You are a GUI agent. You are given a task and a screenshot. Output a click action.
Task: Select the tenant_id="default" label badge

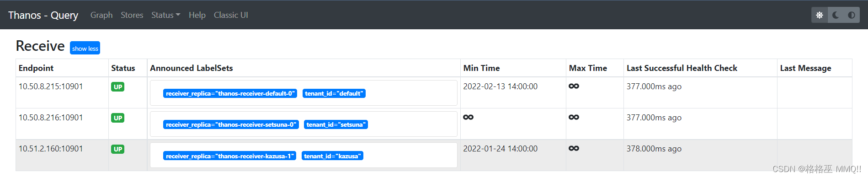click(334, 93)
